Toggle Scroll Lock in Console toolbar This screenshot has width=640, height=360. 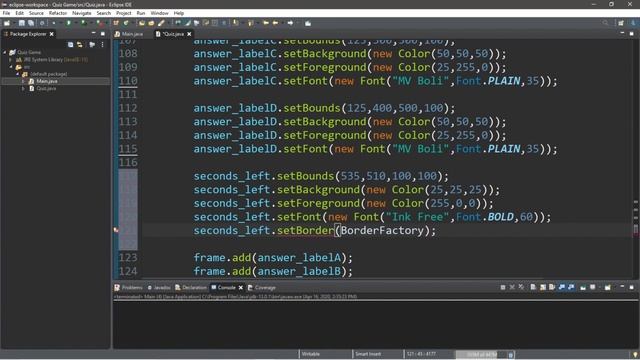[543, 287]
